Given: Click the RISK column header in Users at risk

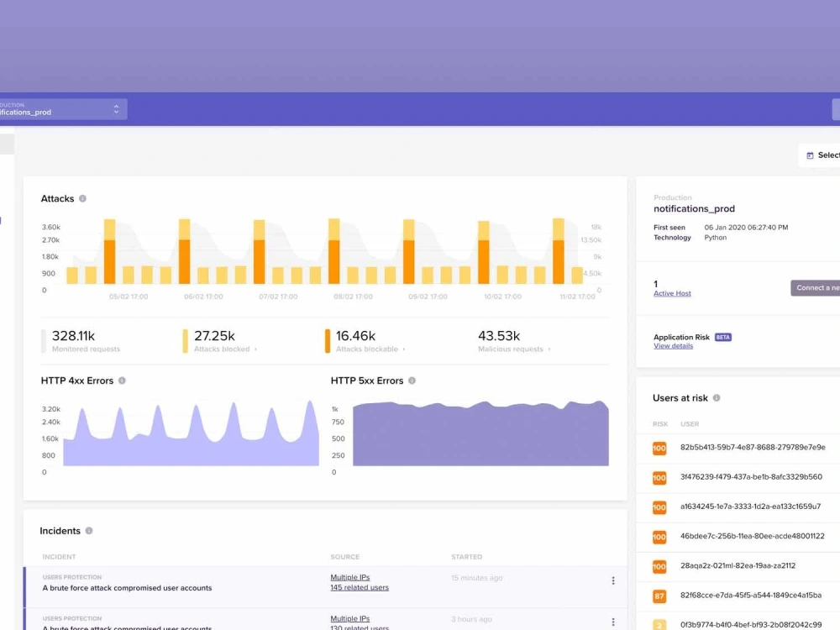Looking at the screenshot, I should (660, 424).
